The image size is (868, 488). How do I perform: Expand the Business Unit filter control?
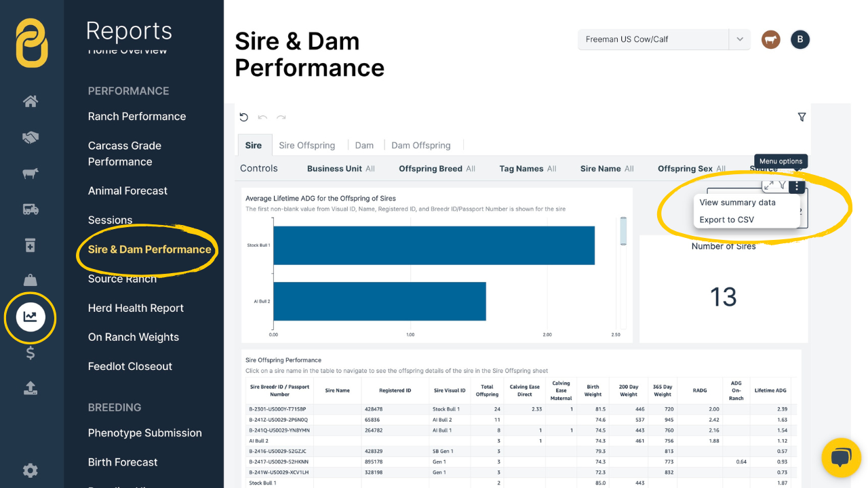point(340,169)
